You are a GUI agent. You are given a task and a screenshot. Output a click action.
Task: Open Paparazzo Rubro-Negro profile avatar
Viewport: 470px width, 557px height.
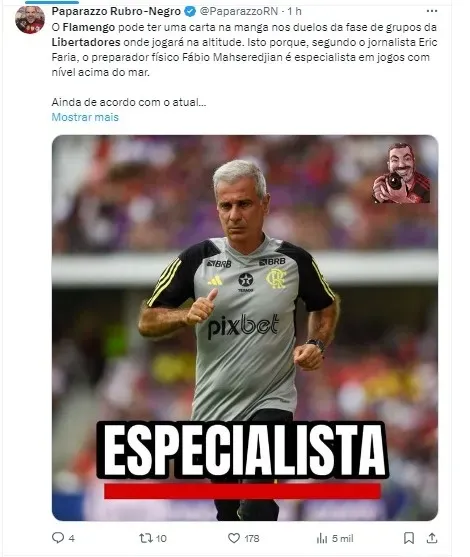pos(30,20)
